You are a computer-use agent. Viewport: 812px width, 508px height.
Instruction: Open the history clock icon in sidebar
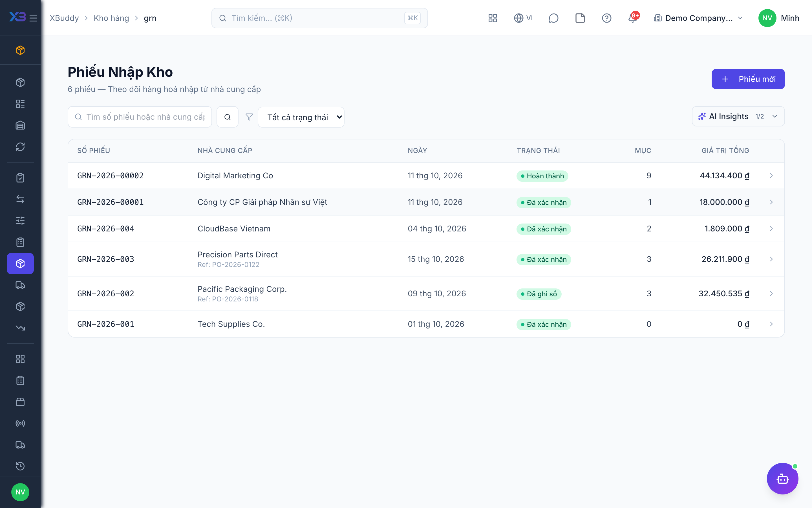tap(20, 466)
